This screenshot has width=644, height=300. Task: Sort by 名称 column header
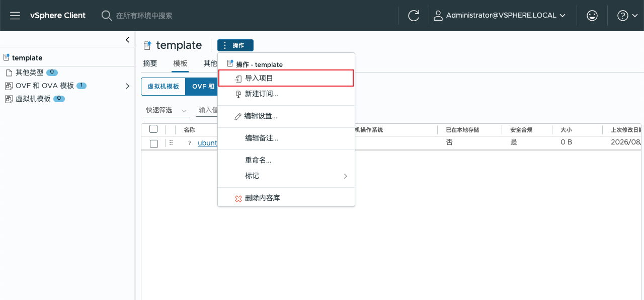189,130
